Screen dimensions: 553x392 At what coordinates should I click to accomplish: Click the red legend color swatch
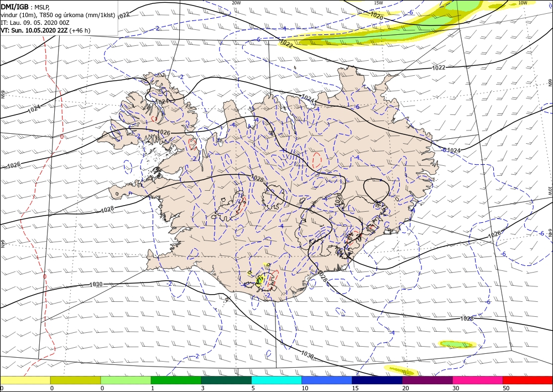click(x=528, y=380)
